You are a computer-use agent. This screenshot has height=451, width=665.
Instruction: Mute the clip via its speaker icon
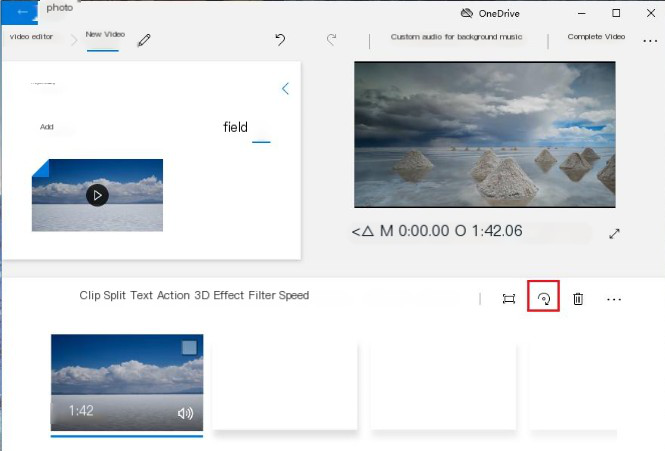(185, 413)
